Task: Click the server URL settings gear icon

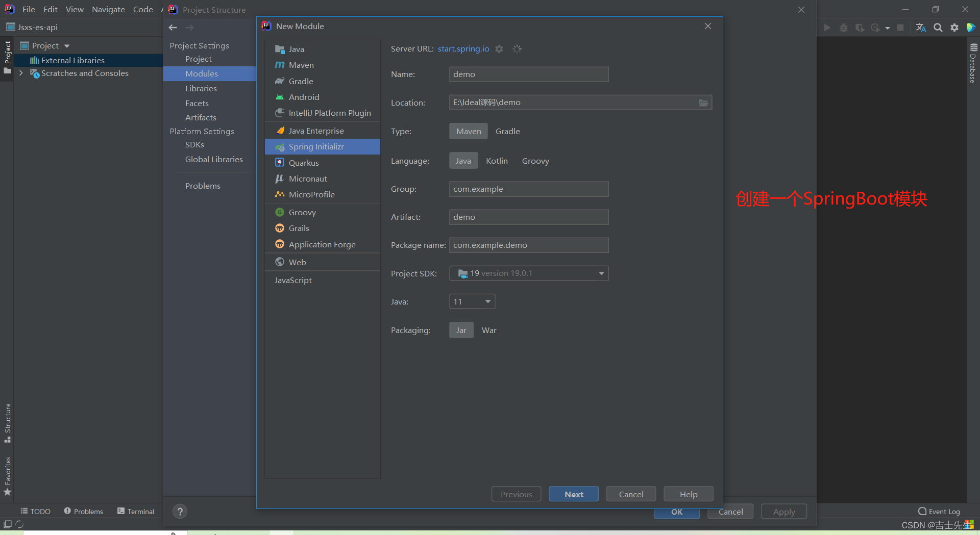Action: [499, 49]
